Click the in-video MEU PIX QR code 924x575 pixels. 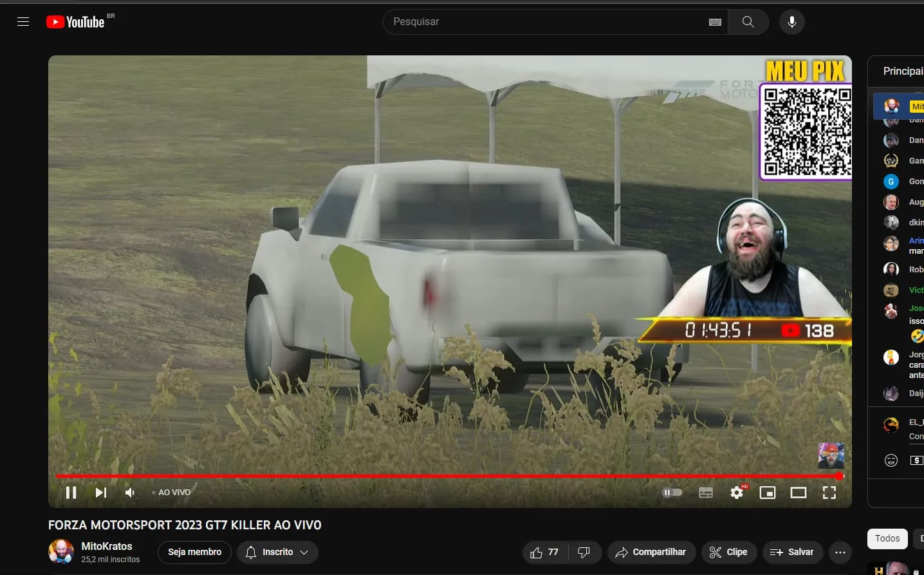(806, 131)
